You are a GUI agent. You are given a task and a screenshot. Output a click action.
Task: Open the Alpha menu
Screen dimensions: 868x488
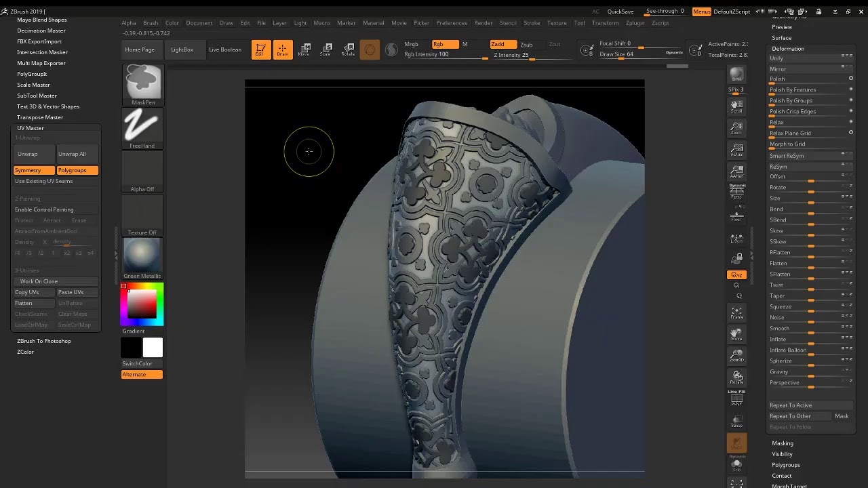(129, 23)
